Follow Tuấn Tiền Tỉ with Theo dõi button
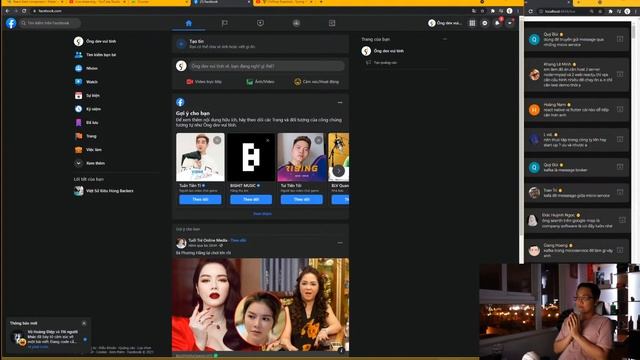Image resolution: width=640 pixels, height=360 pixels. coord(200,199)
